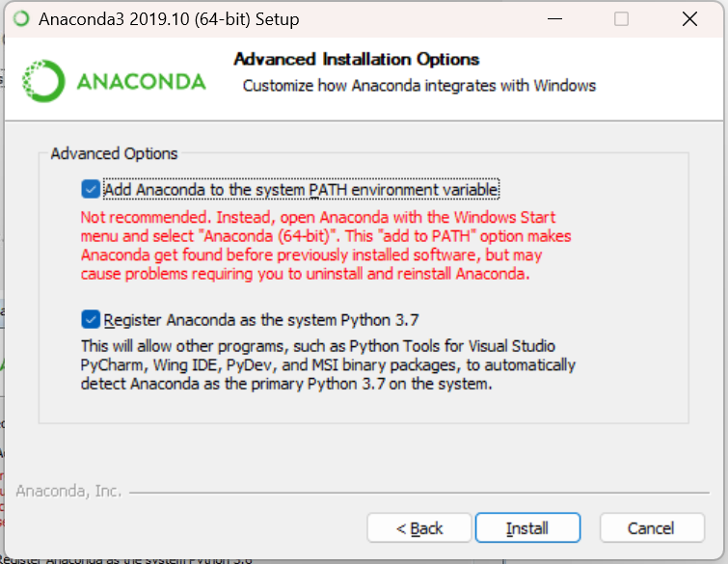This screenshot has height=564, width=728.
Task: Click the ANACONDA wordmark in the header
Action: [x=141, y=82]
